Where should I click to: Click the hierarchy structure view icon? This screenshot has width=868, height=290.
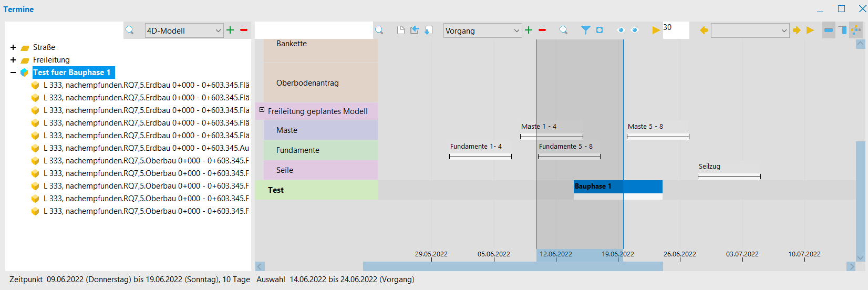point(856,30)
